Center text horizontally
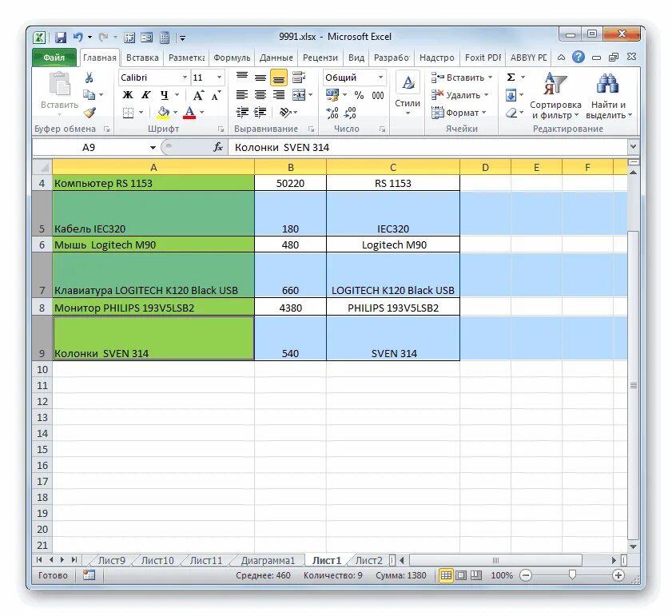Viewport: 672px width, 616px height. pos(260,95)
